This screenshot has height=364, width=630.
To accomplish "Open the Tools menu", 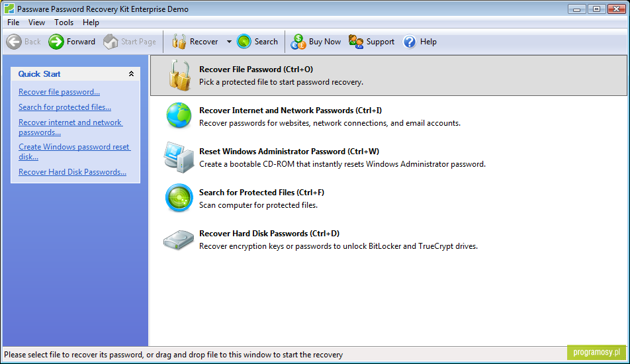I will [x=64, y=23].
